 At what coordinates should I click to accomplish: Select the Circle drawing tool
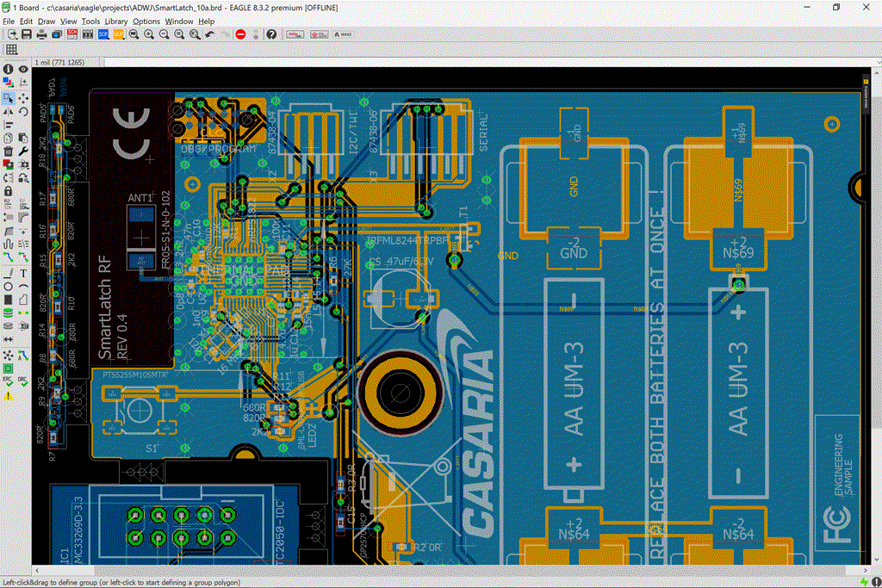[x=8, y=286]
